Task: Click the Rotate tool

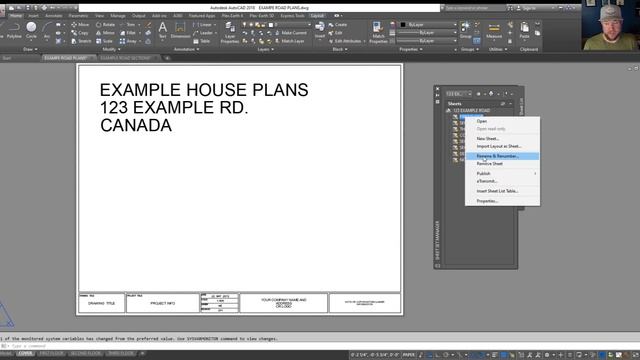Action: point(105,25)
